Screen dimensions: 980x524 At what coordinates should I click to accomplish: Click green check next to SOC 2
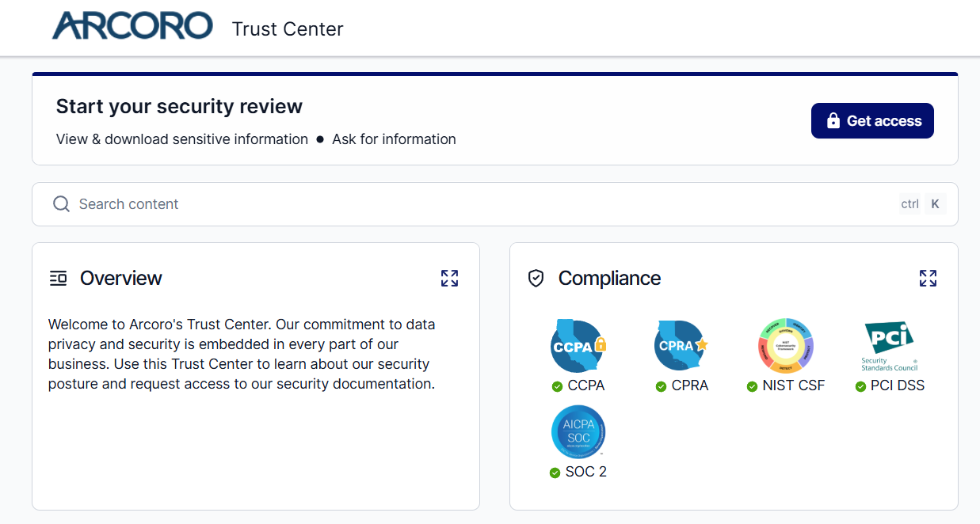point(555,473)
